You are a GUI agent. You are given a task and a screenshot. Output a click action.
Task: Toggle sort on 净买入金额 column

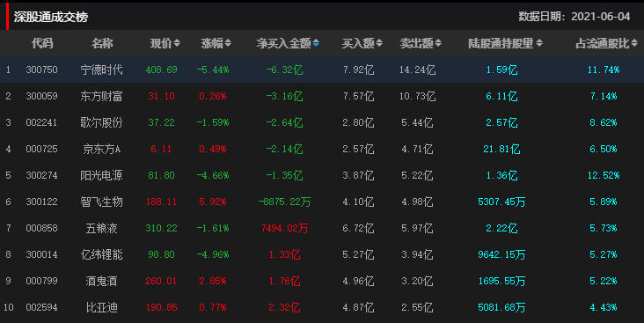(316, 43)
